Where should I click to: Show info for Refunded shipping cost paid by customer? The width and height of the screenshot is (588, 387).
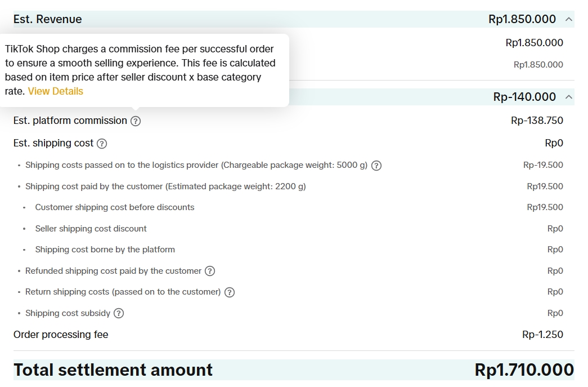point(210,271)
